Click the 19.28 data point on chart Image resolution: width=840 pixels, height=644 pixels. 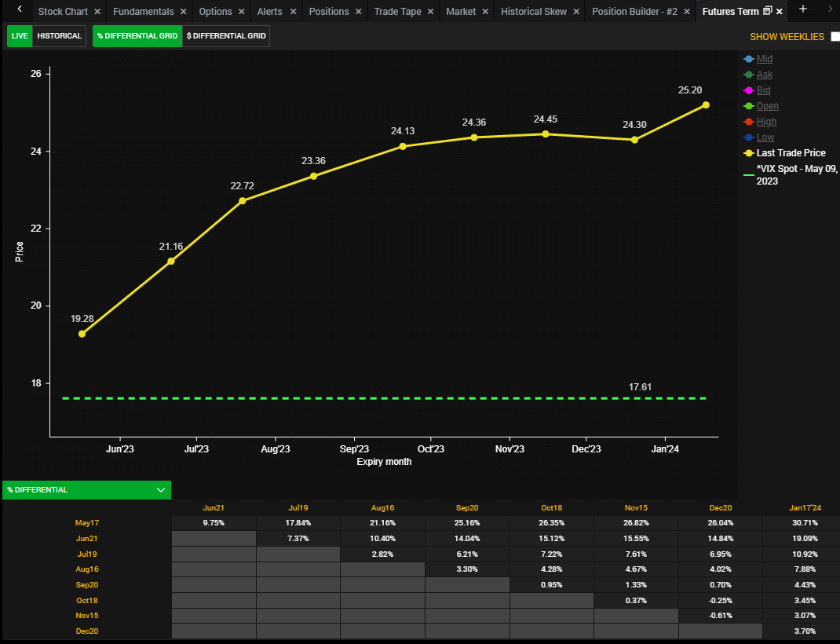[x=82, y=334]
